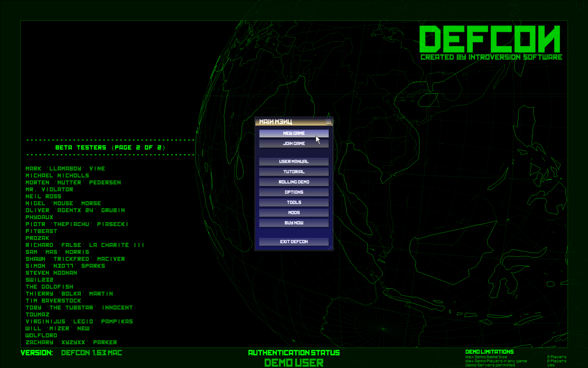Click the name Nigel 'Mouse' Morse
The height and width of the screenshot is (368, 588).
[x=63, y=203]
